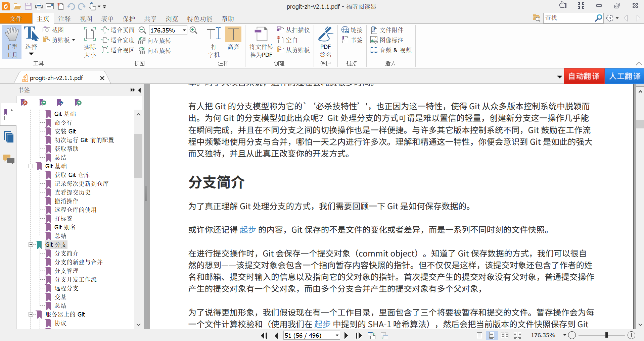Open the page number 51 (56 / 496) dropdown
The width and height of the screenshot is (644, 341).
click(337, 335)
